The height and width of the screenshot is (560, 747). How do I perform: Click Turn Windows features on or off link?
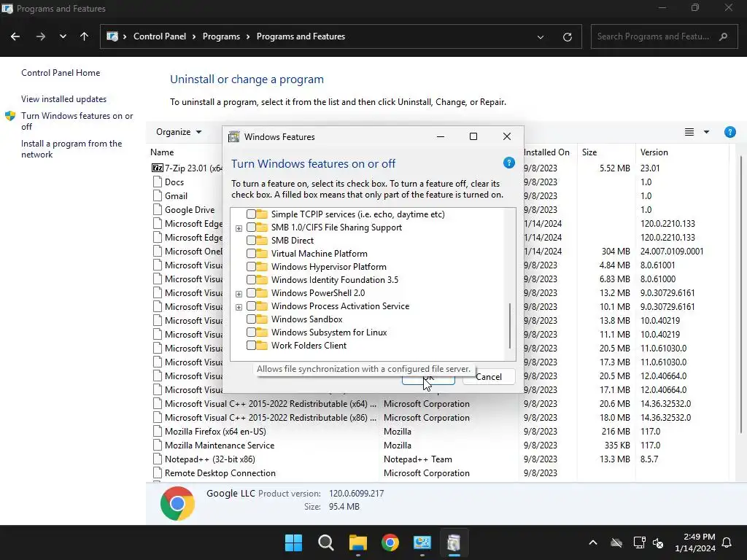click(77, 121)
